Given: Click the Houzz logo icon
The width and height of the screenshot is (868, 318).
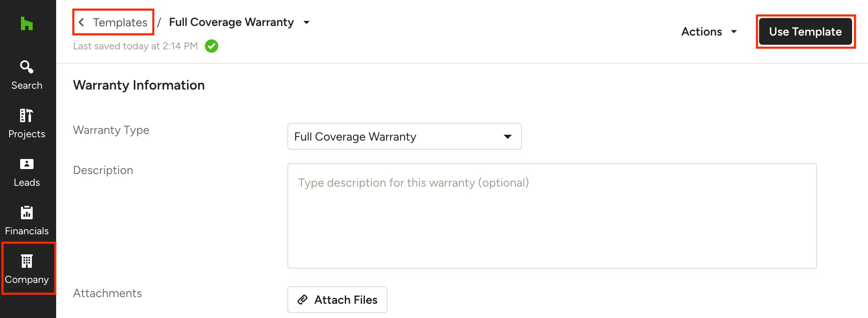Looking at the screenshot, I should point(27,23).
